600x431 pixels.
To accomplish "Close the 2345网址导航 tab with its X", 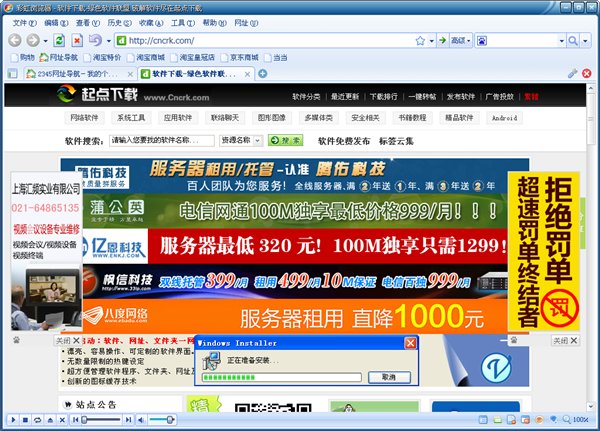I will [130, 74].
